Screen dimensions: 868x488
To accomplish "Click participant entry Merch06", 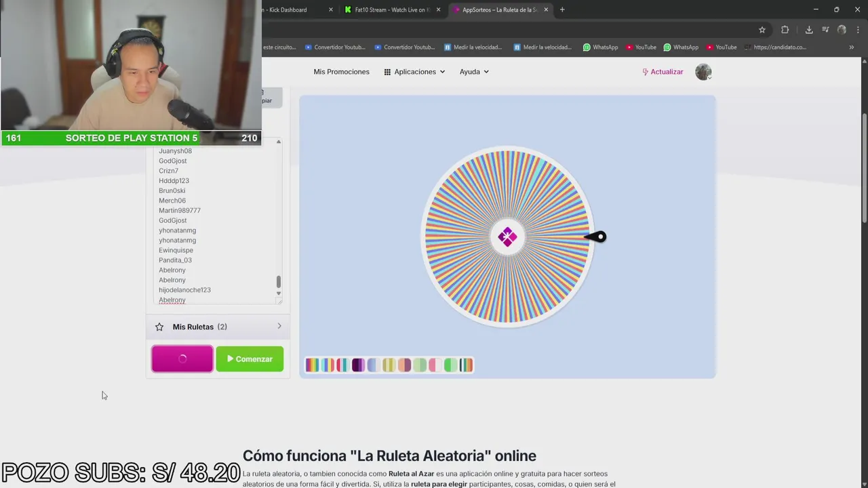I will coord(172,201).
